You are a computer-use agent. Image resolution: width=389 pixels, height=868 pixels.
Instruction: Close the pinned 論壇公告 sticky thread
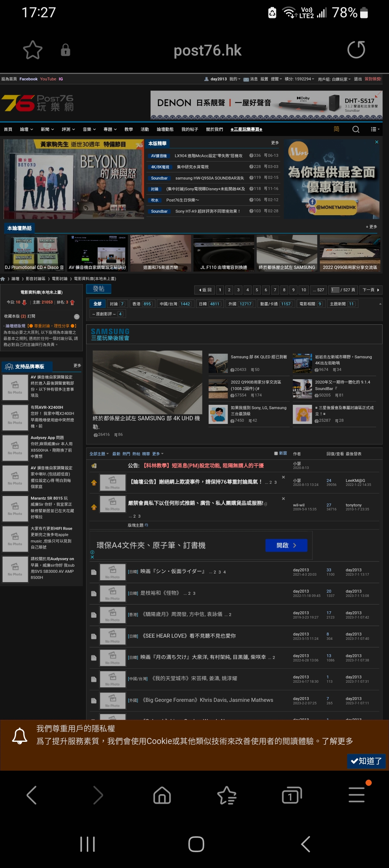(x=283, y=477)
